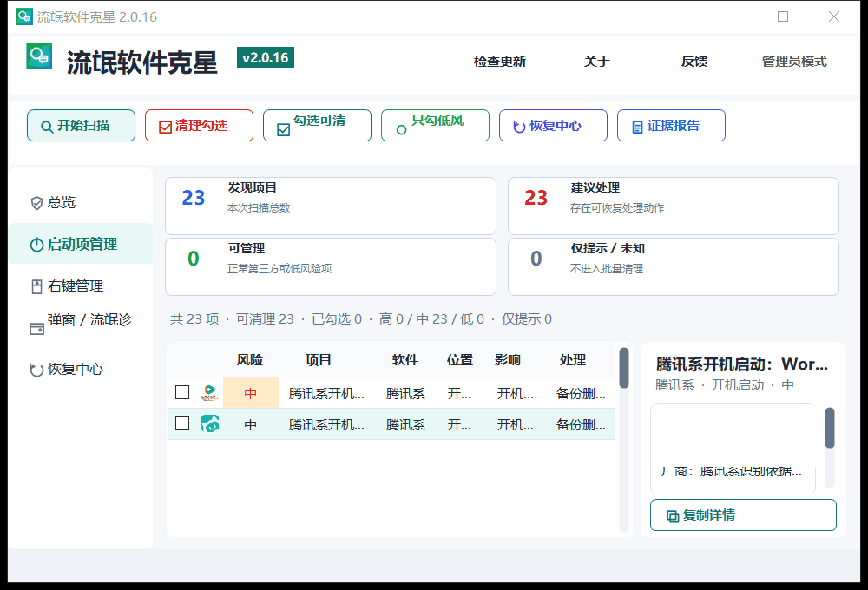Minimize the window
The width and height of the screenshot is (868, 590).
click(x=733, y=16)
